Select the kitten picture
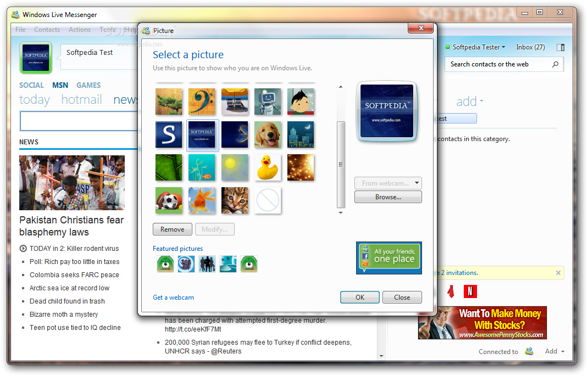This screenshot has width=588, height=376. click(235, 200)
